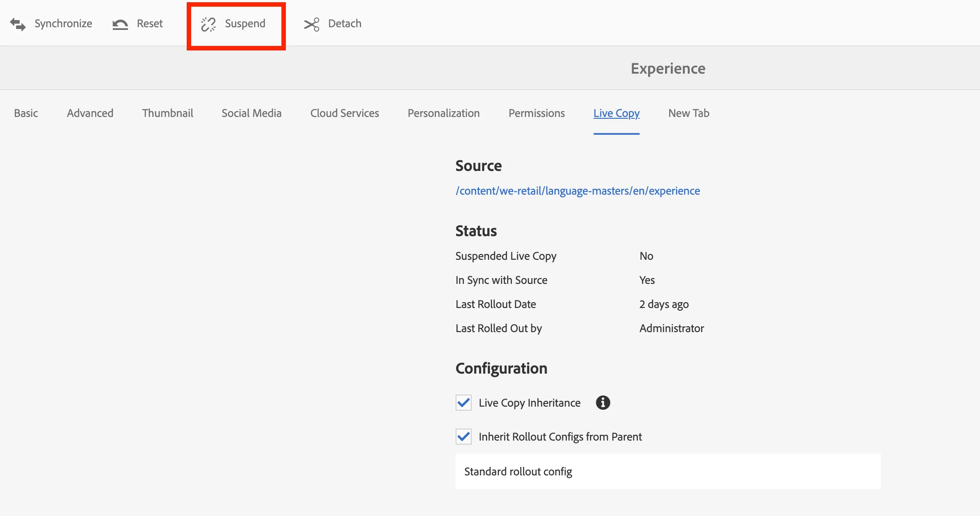Uncheck Live Copy Inheritance checkbox
This screenshot has height=516, width=980.
tap(464, 403)
